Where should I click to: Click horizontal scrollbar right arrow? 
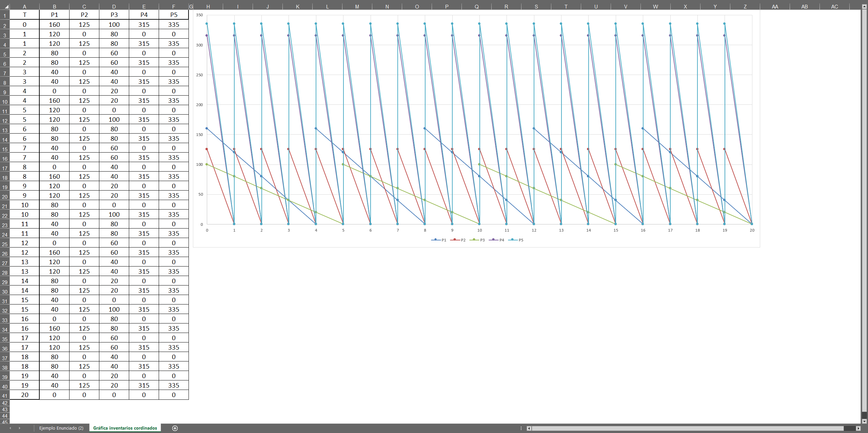click(858, 428)
